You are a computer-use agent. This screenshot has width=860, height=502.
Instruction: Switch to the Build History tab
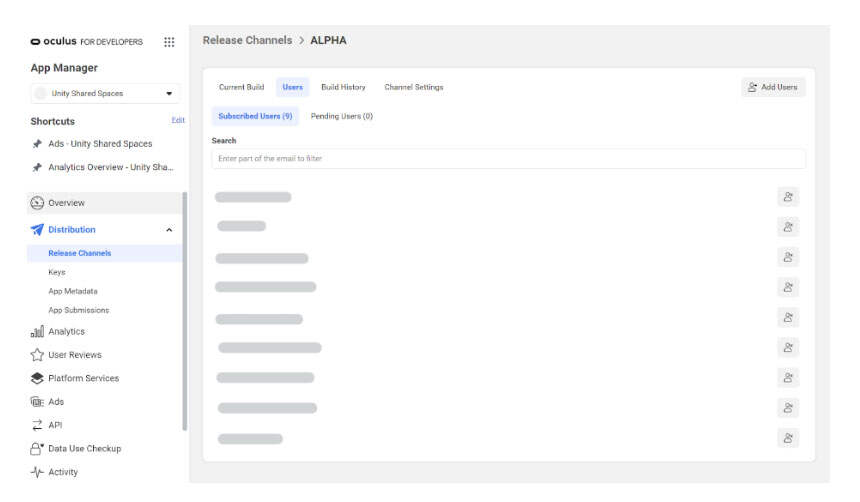tap(343, 87)
